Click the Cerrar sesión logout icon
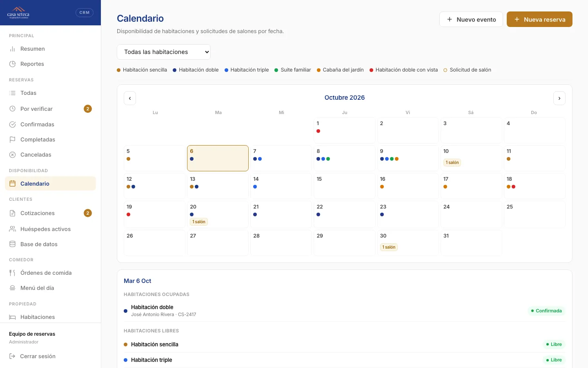Viewport: 588px width, 368px height. tap(12, 356)
